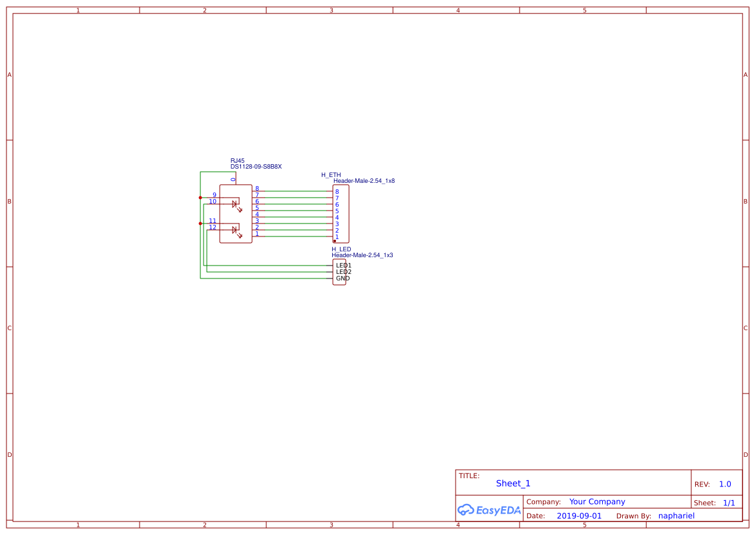Click the red junction dot near pin 9

coord(200,197)
